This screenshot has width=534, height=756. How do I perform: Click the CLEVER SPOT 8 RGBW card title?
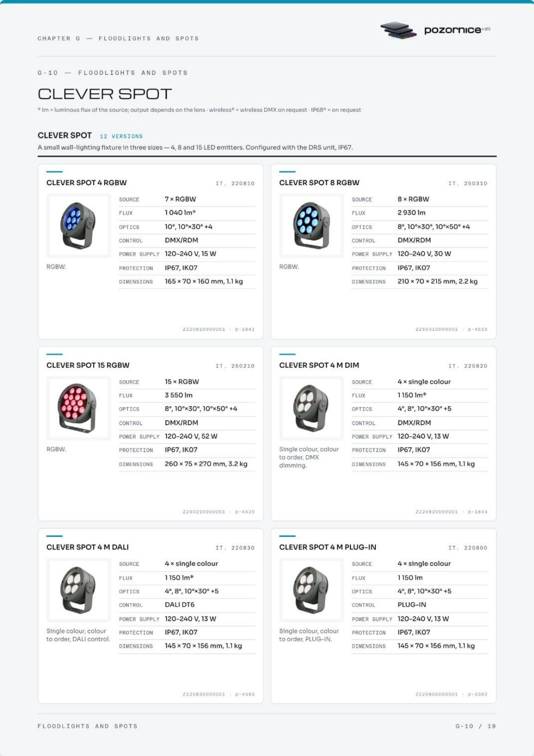point(319,183)
